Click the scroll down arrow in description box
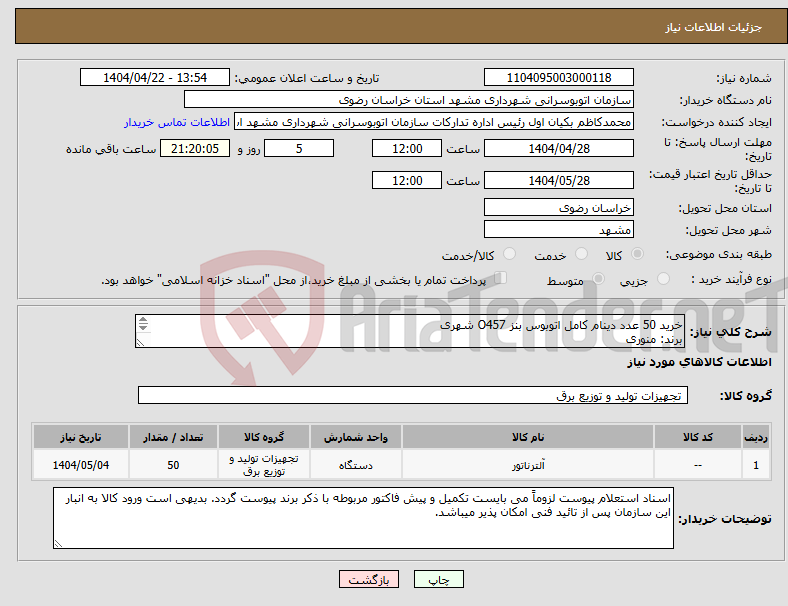 [x=143, y=327]
